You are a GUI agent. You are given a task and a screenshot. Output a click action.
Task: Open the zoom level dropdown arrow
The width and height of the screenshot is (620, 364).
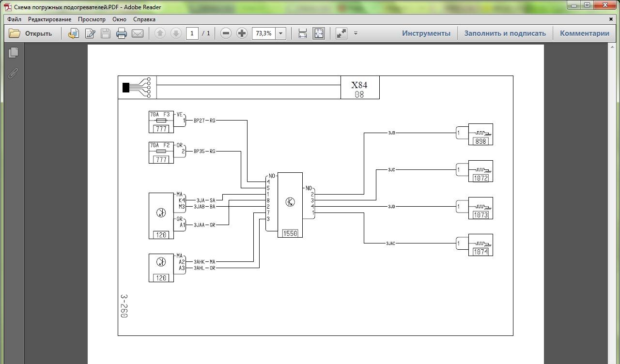[280, 33]
